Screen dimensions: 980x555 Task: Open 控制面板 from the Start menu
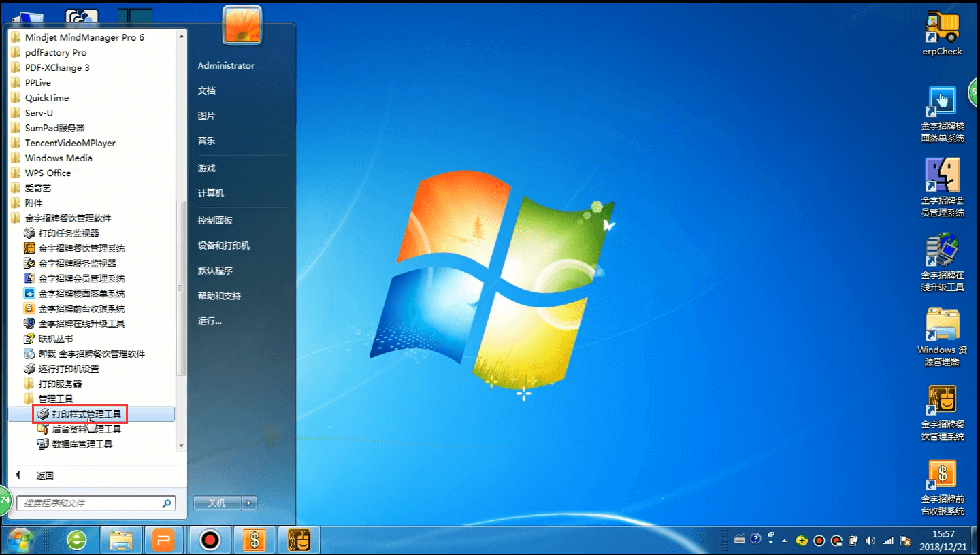[x=215, y=220]
